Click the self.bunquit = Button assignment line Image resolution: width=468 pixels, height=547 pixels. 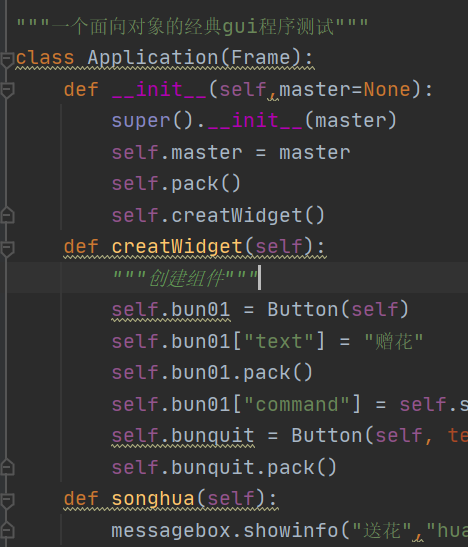point(290,436)
